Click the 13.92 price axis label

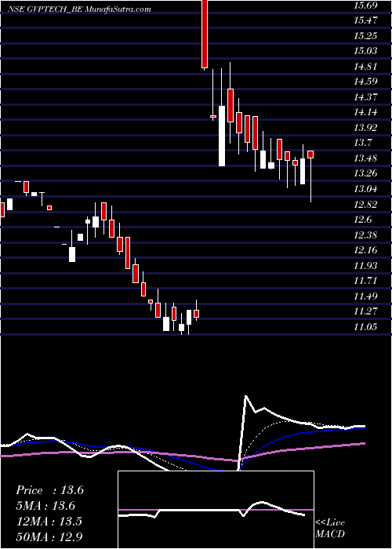[365, 128]
